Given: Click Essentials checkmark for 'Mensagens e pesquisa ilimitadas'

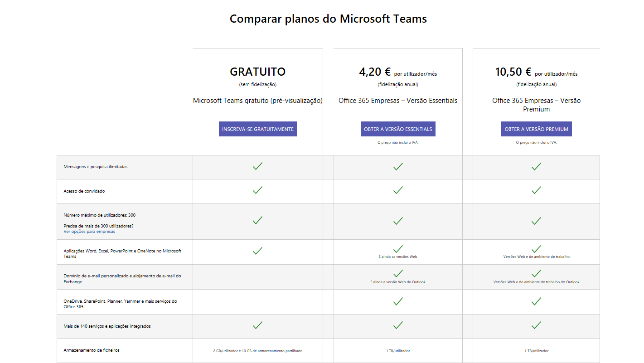Looking at the screenshot, I should 398,166.
